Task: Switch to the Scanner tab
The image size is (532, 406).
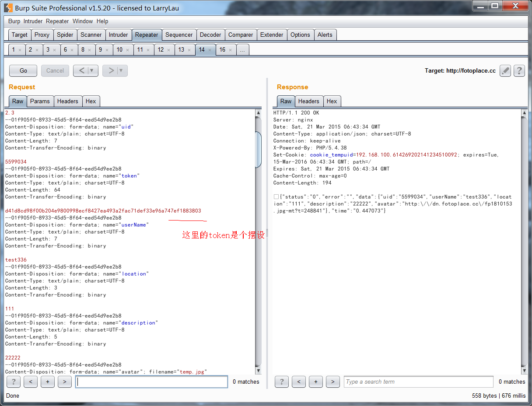Action: click(x=91, y=35)
